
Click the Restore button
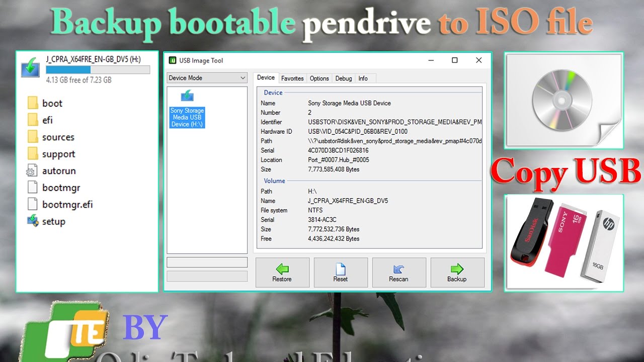click(282, 273)
